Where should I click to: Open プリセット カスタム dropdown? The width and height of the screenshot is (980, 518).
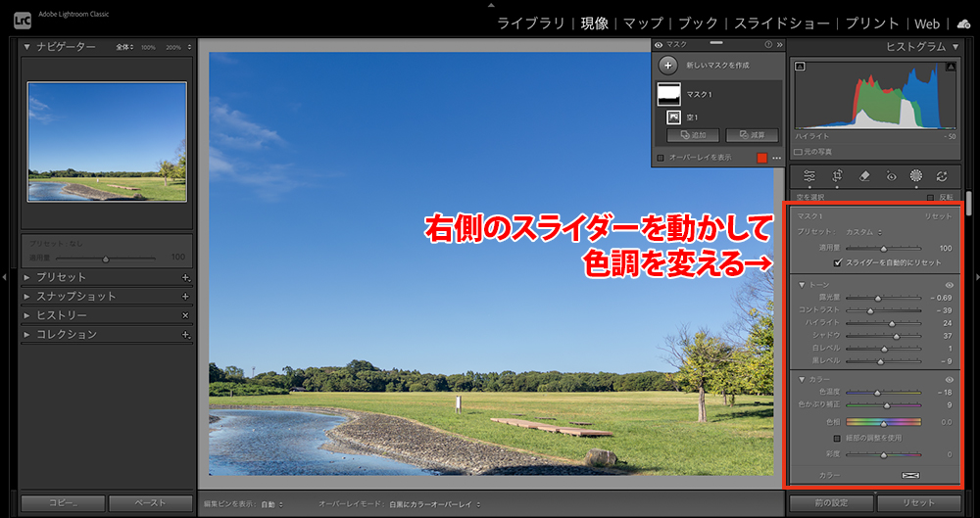pos(864,232)
